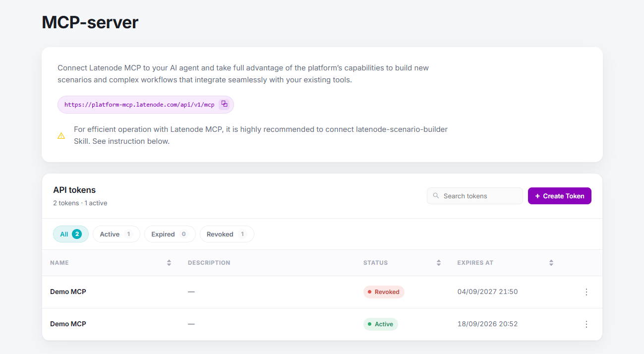Click the NAME column header
Screen dimensions: 644x354
pos(59,263)
